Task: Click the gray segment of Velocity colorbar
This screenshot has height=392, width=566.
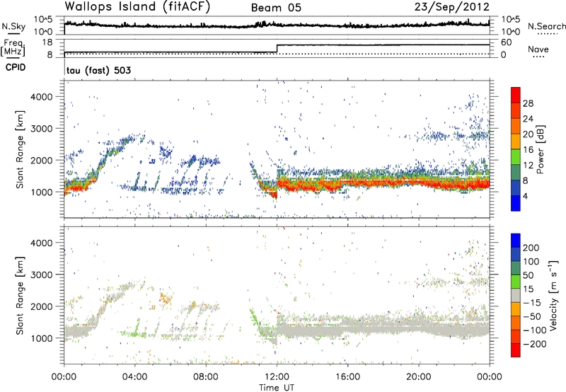Action: (516, 295)
